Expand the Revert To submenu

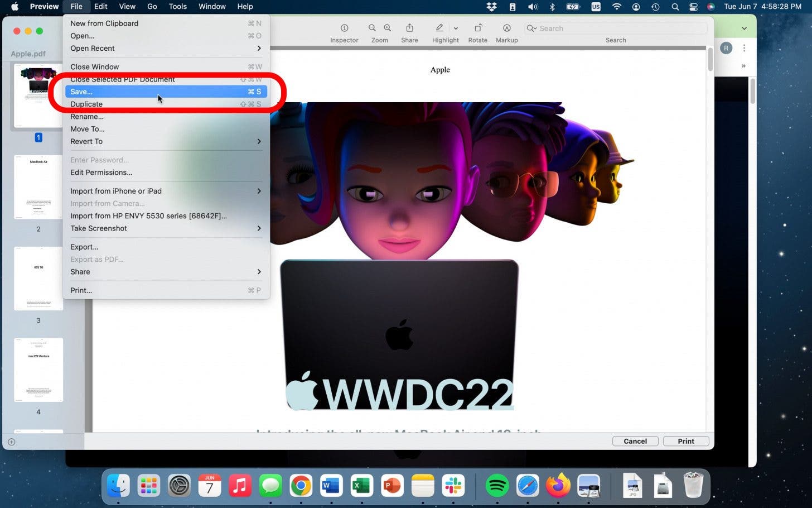166,141
